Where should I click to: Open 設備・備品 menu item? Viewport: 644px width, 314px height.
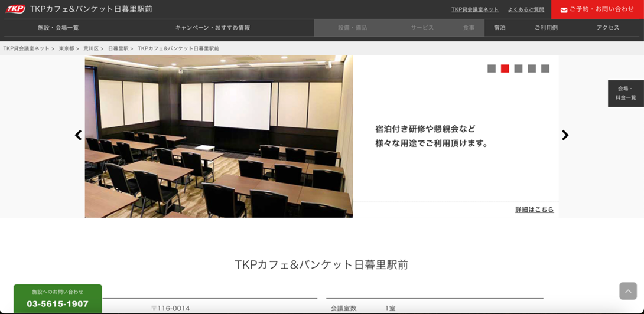(352, 28)
